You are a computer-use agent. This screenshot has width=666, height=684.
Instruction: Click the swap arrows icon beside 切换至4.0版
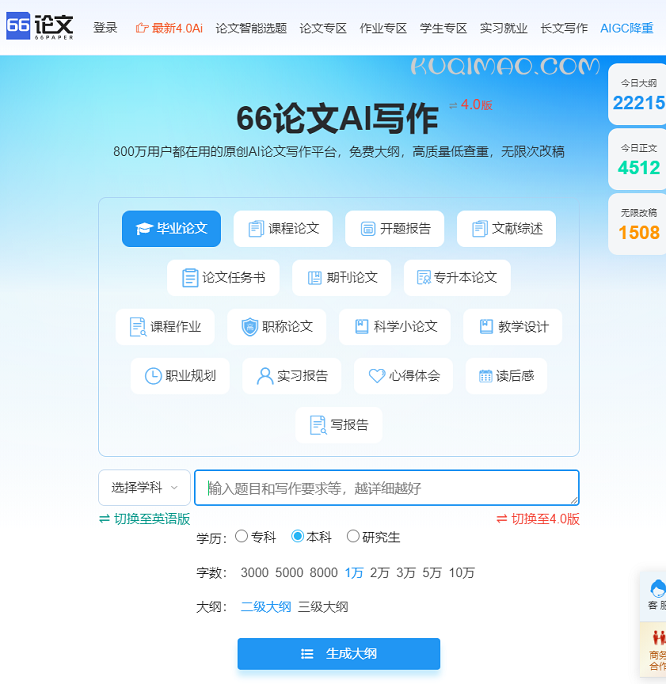[502, 519]
